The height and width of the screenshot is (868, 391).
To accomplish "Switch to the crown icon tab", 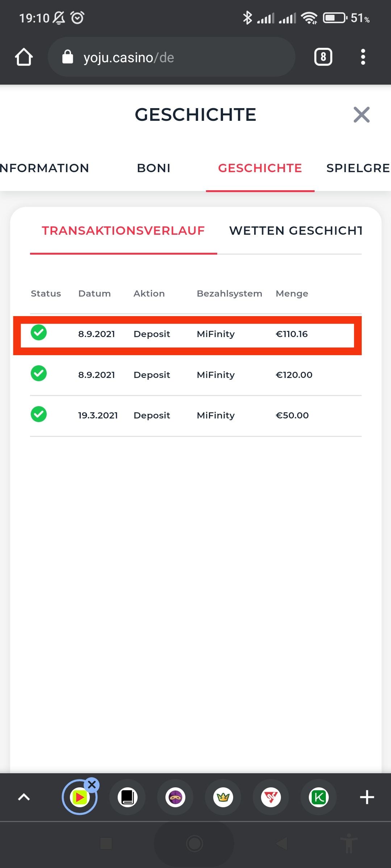I will click(x=223, y=797).
